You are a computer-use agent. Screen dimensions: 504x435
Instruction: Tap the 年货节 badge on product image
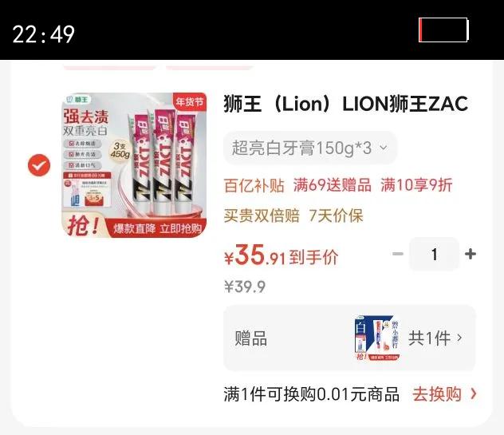[190, 101]
